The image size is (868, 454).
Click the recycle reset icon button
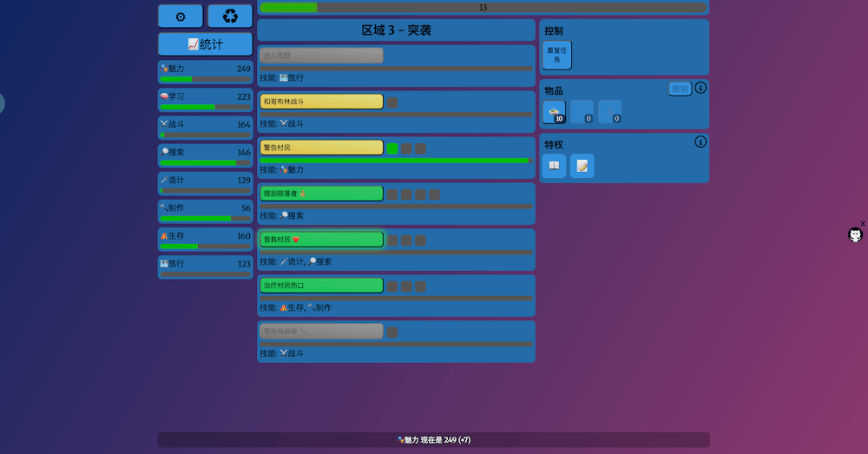pyautogui.click(x=230, y=16)
